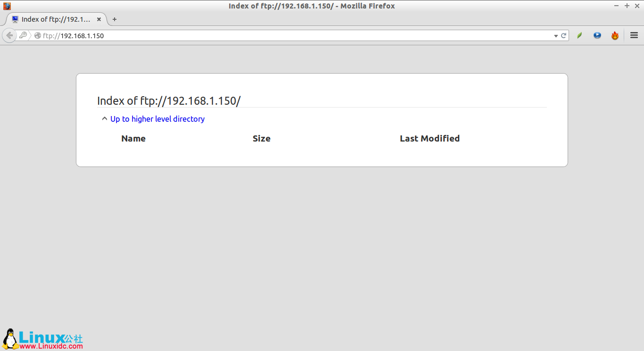
Task: Click the monitor favicon on the tab
Action: (15, 19)
